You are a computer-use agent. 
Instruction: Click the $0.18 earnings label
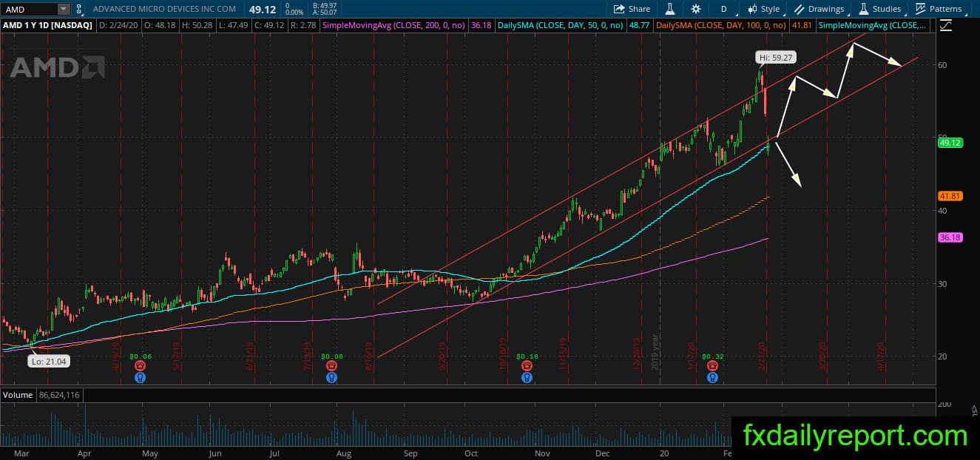pyautogui.click(x=527, y=356)
